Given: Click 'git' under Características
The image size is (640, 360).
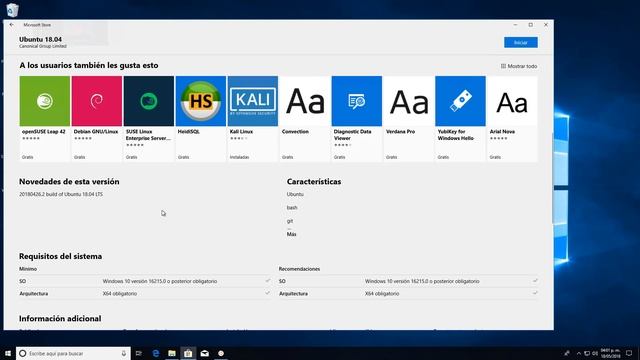Looking at the screenshot, I should (x=290, y=221).
